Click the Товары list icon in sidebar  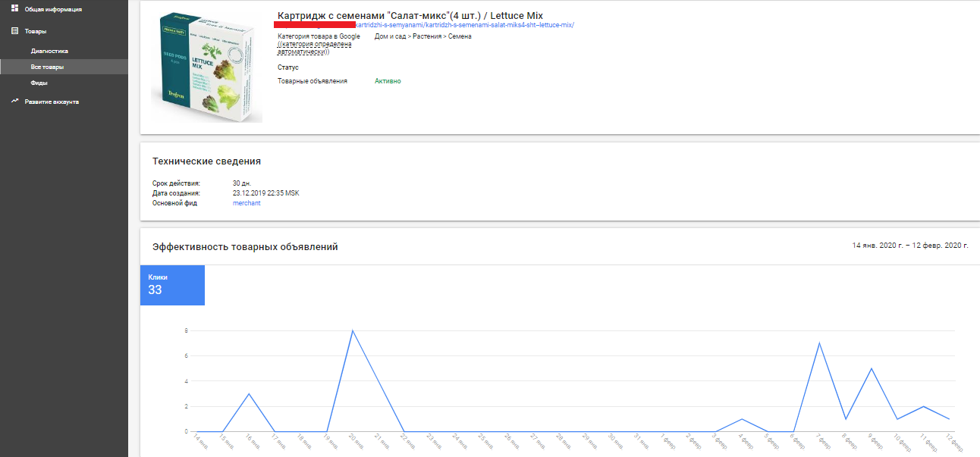click(x=14, y=31)
